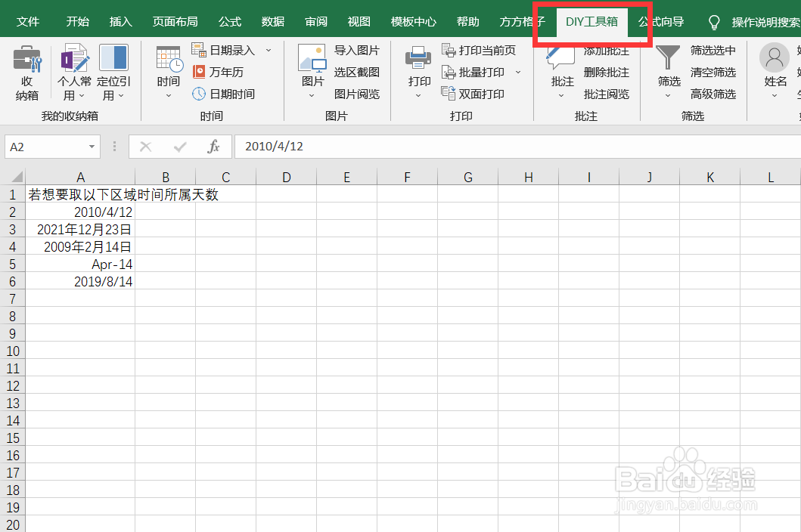This screenshot has width=801, height=532.
Task: Click the formula bar showing 2010/4/12
Action: tap(517, 147)
